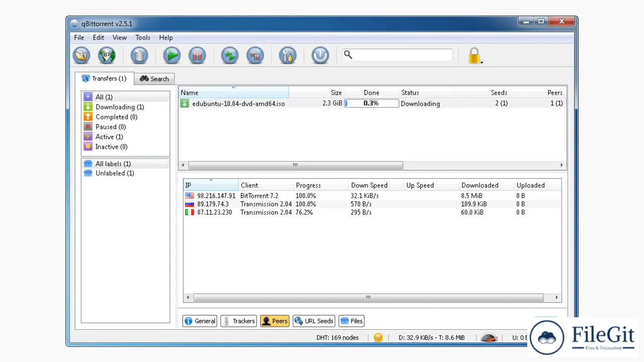Click peers list scroll right arrow

point(557,298)
